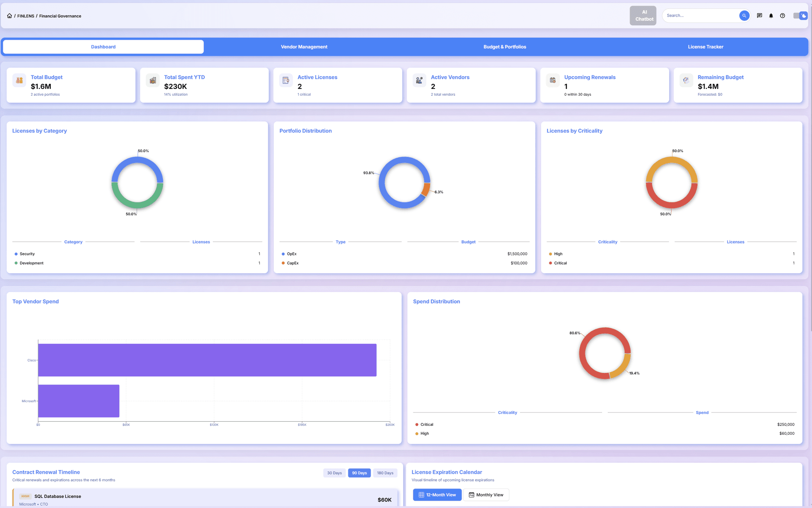This screenshot has width=812, height=508.
Task: Open notifications bell icon
Action: [771, 16]
